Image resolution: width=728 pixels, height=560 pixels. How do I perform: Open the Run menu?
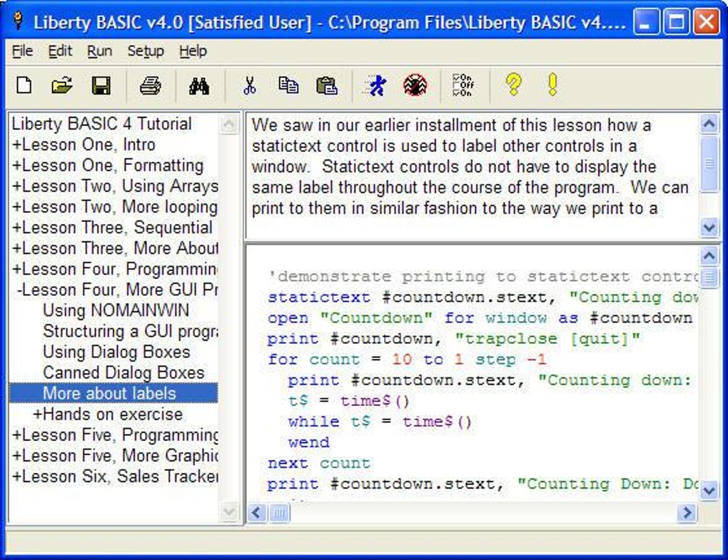pyautogui.click(x=99, y=51)
